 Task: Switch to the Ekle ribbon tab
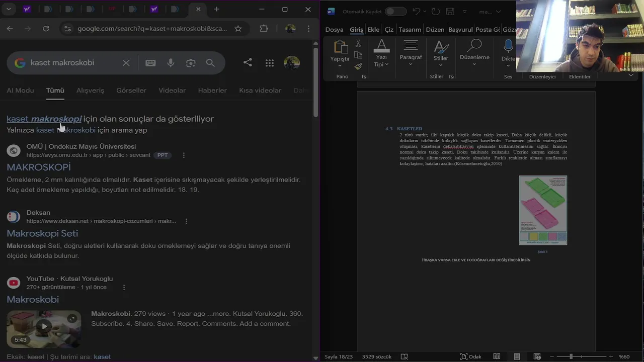(x=373, y=30)
